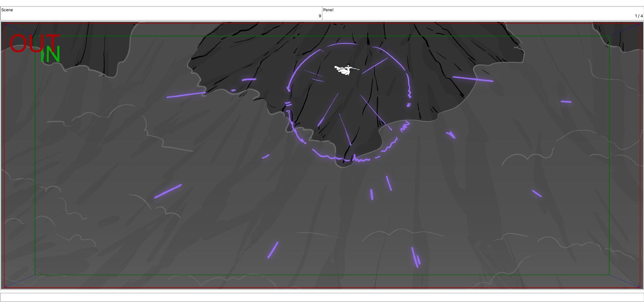This screenshot has height=302, width=644.
Task: Click the purple streak in lower-left clouds
Action: pos(168,191)
